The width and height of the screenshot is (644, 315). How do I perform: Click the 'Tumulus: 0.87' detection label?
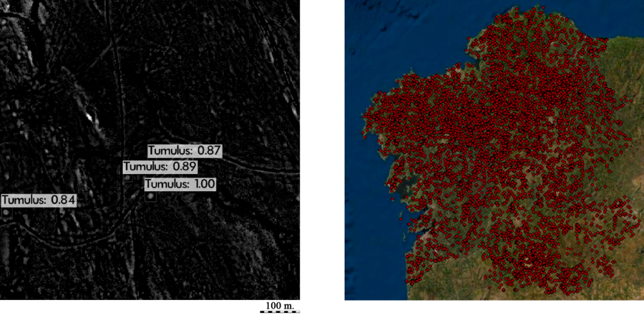(x=186, y=151)
